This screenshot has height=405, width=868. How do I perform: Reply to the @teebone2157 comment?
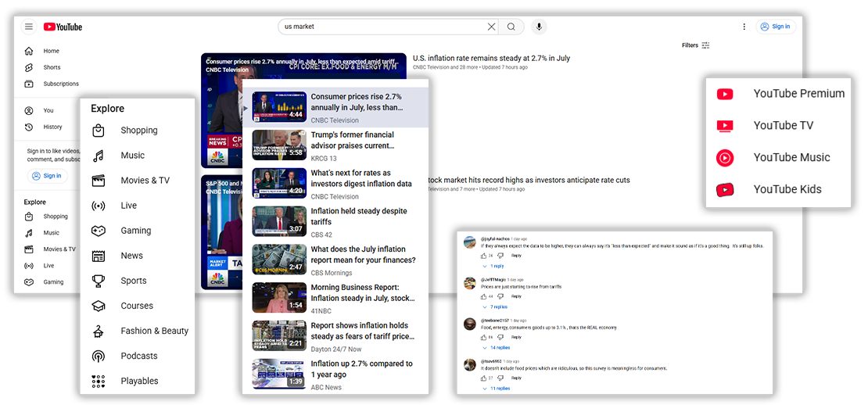(x=516, y=337)
